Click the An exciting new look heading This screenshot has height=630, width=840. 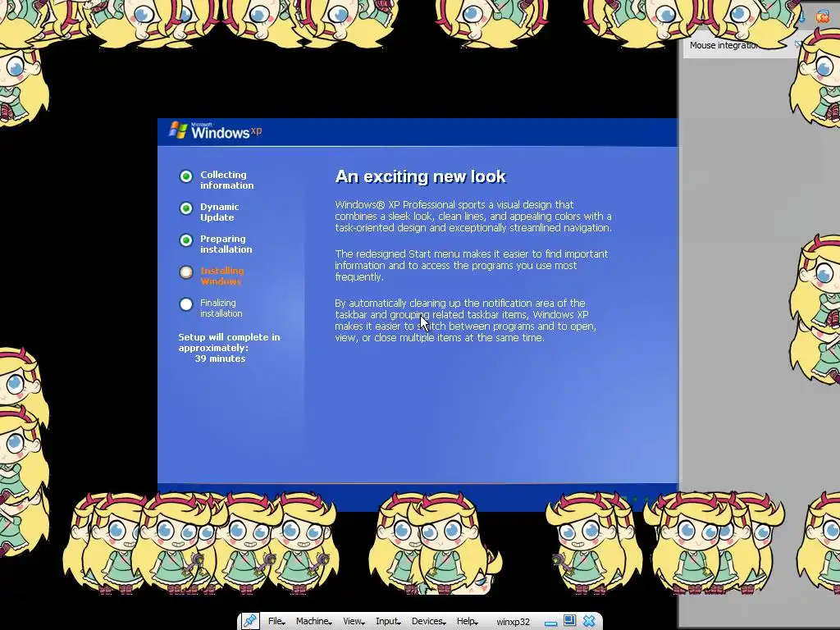(421, 176)
